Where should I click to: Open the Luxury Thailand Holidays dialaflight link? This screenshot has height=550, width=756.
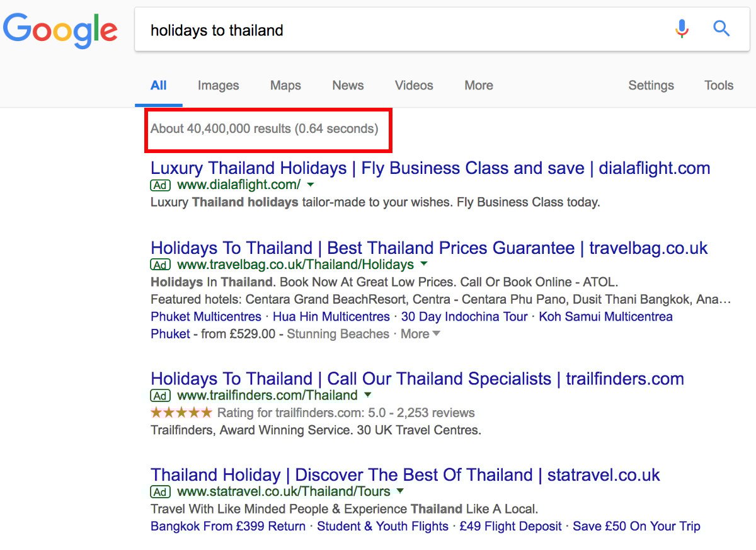click(x=430, y=168)
